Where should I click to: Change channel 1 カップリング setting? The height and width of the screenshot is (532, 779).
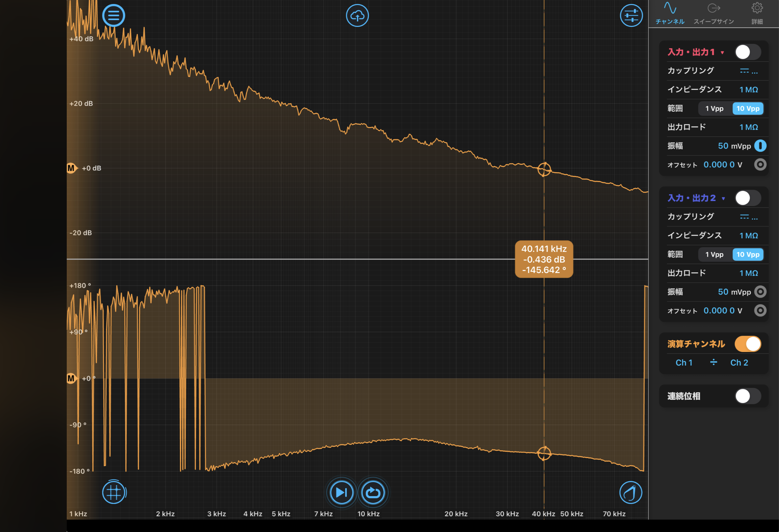click(748, 71)
